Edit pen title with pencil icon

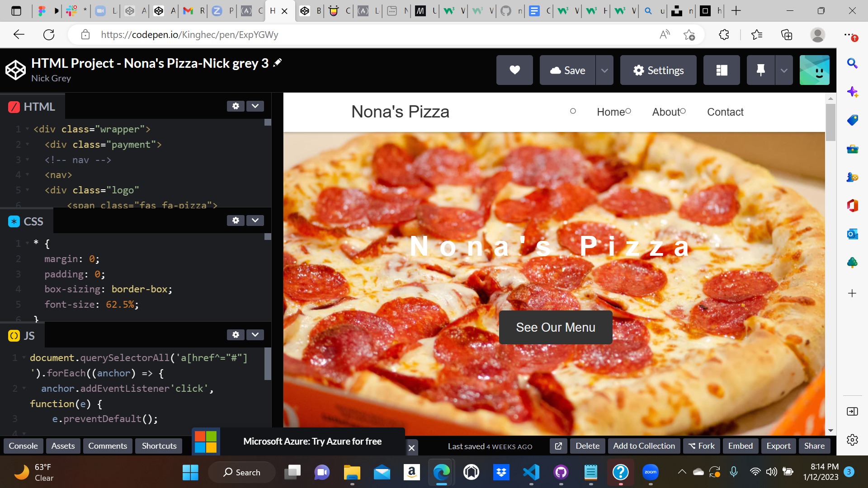coord(278,63)
